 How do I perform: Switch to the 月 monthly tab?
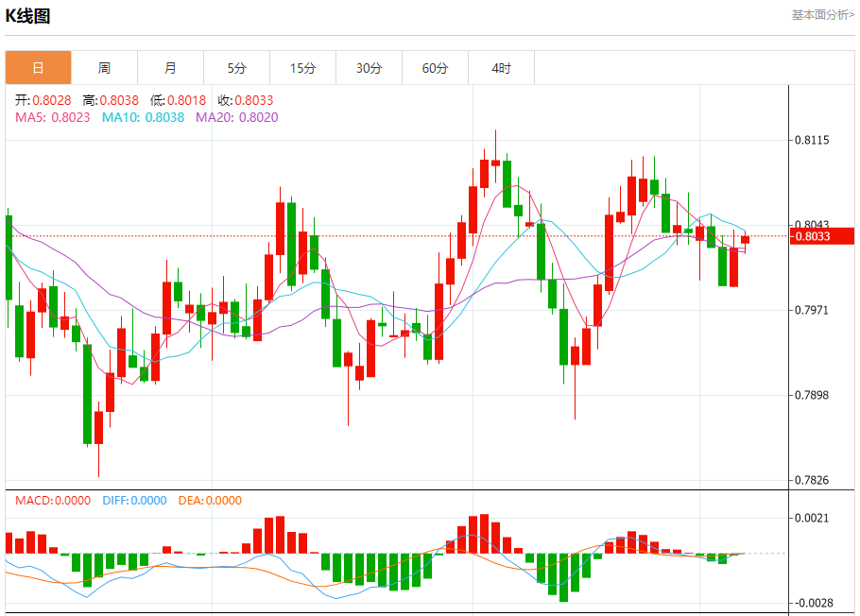(170, 68)
